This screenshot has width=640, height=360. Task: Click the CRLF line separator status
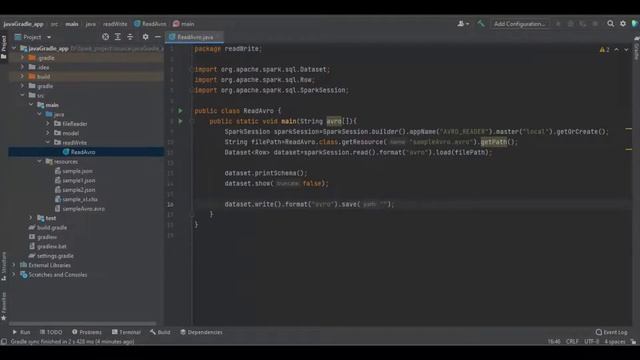coord(572,342)
